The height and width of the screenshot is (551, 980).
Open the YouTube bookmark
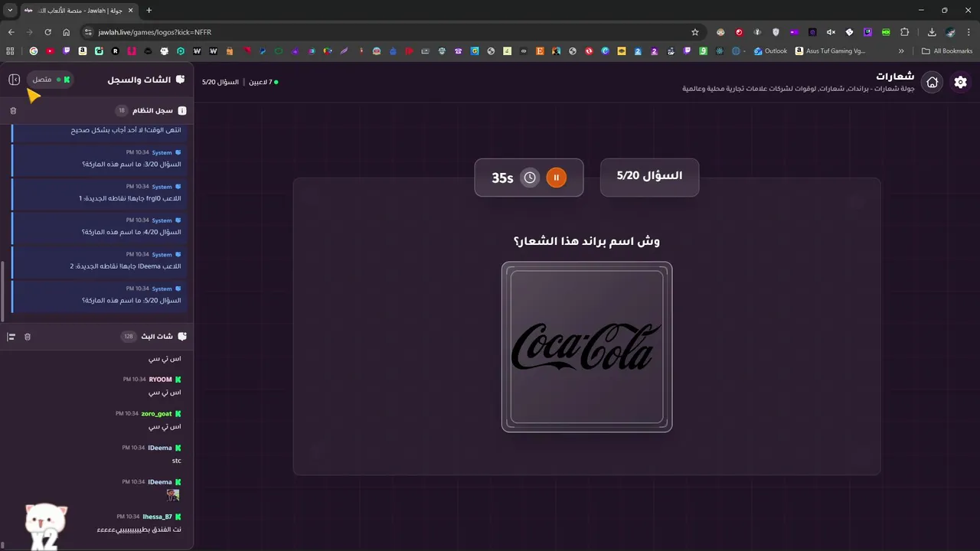(50, 51)
